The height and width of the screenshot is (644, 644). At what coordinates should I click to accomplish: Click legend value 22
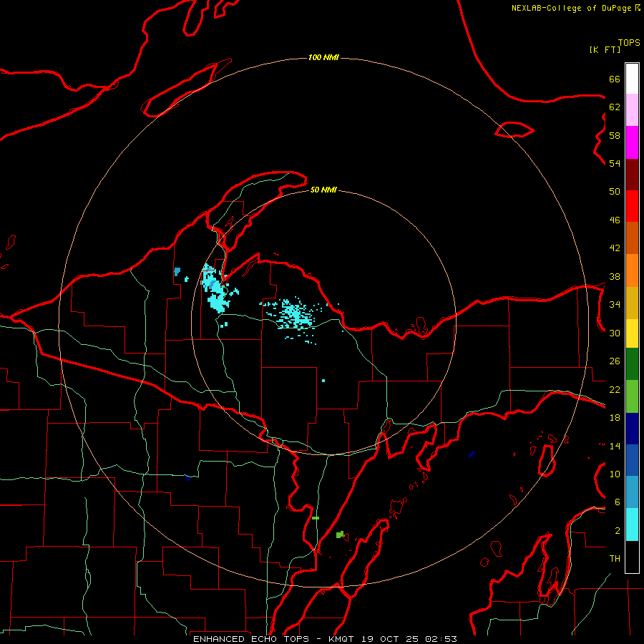615,390
